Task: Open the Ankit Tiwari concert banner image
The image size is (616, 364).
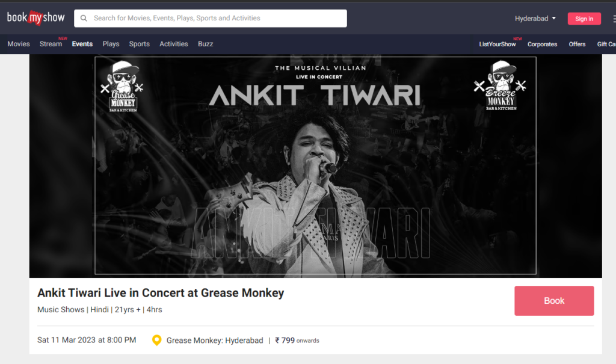Action: pos(315,165)
